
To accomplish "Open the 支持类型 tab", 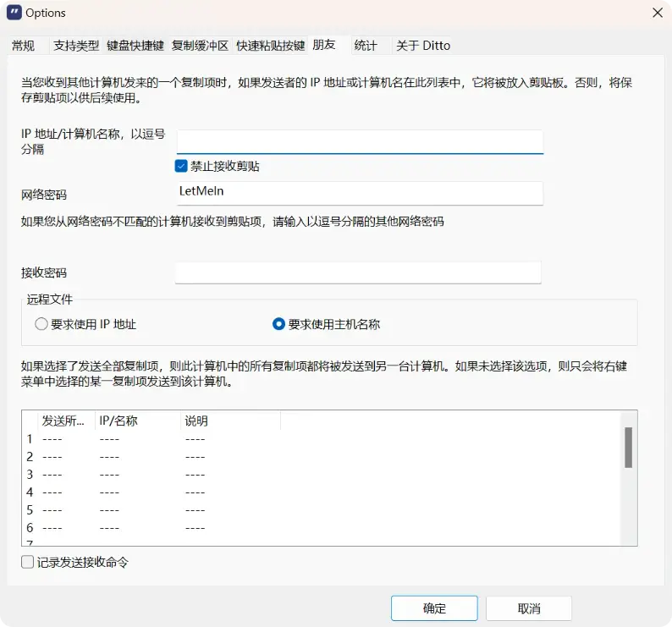I will [76, 46].
